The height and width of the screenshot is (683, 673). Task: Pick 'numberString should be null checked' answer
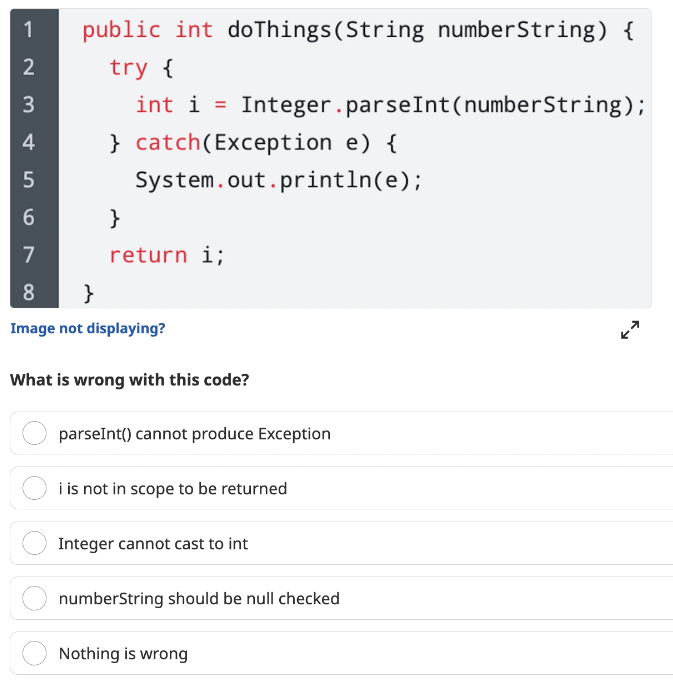pos(34,598)
